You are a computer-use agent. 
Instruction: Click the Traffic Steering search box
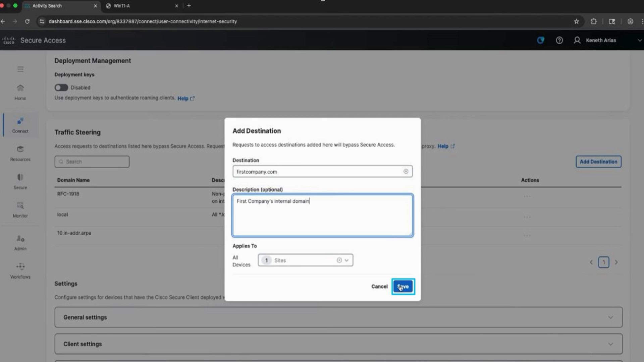tap(92, 162)
